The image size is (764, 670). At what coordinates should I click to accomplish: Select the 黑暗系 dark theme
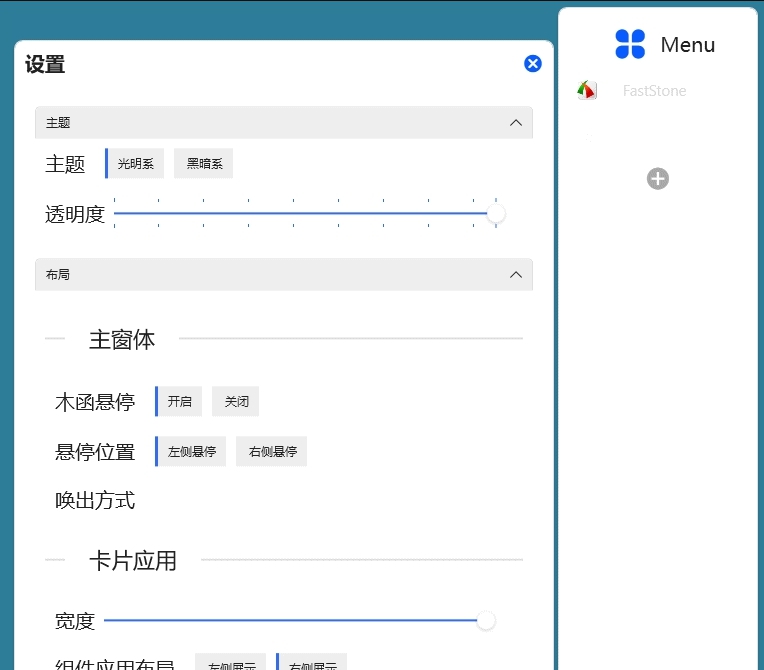tap(204, 163)
